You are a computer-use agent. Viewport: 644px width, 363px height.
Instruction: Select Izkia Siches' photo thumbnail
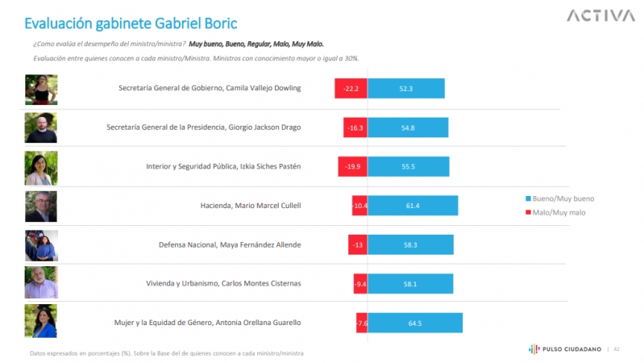(41, 166)
